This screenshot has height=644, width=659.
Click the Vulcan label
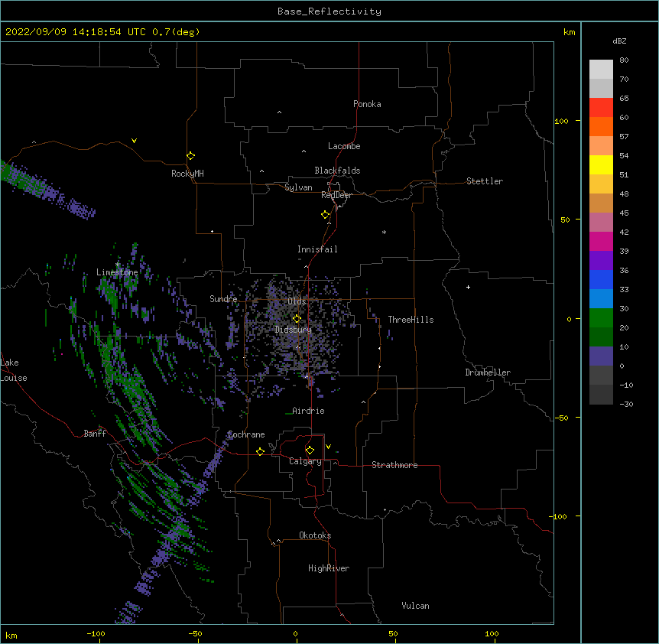415,606
